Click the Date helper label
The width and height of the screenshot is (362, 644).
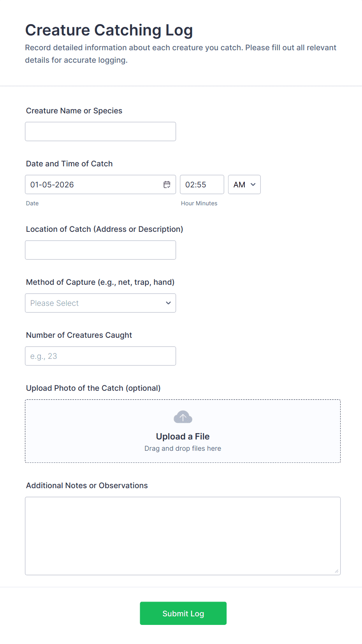pos(32,203)
